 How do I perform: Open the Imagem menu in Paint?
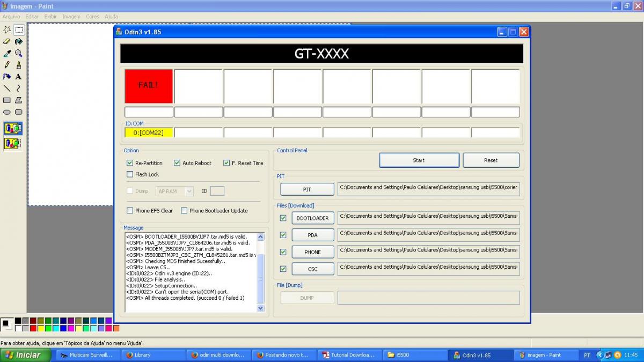pos(71,17)
